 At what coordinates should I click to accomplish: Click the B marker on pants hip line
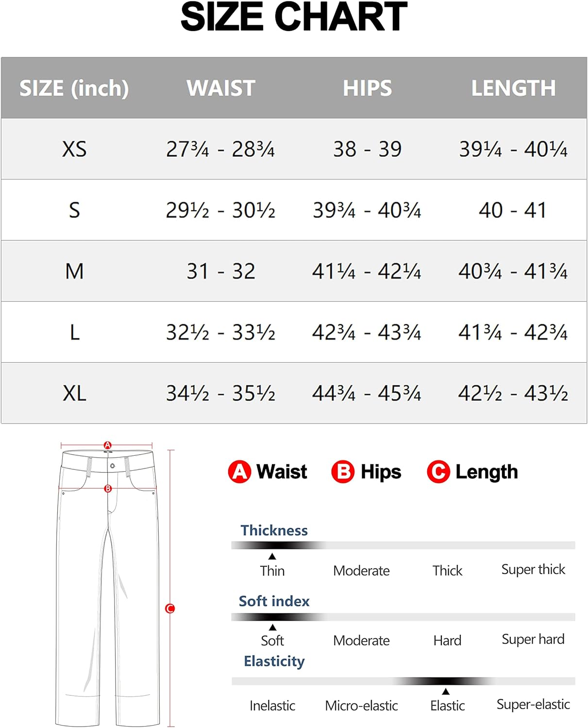(x=108, y=489)
